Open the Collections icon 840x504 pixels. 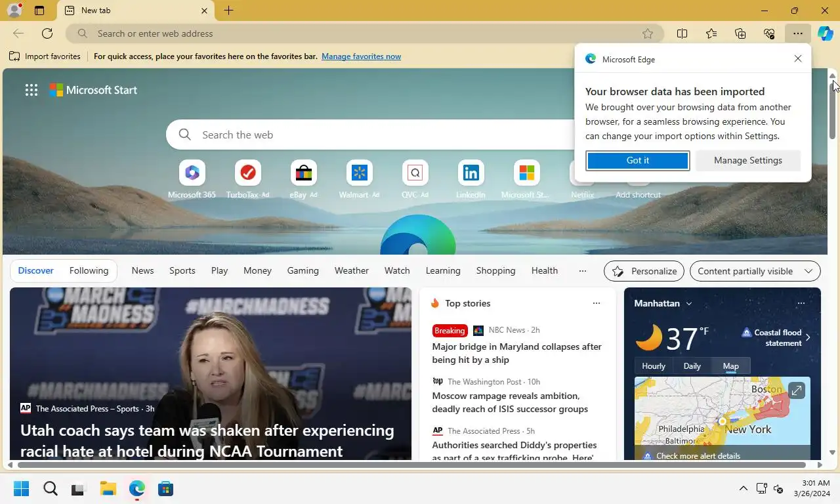[740, 33]
